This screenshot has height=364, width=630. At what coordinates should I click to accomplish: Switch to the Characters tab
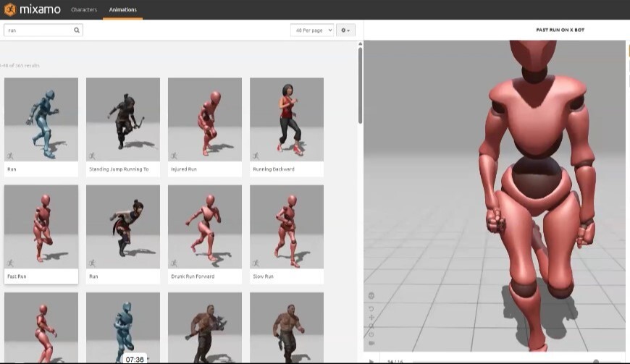click(84, 10)
